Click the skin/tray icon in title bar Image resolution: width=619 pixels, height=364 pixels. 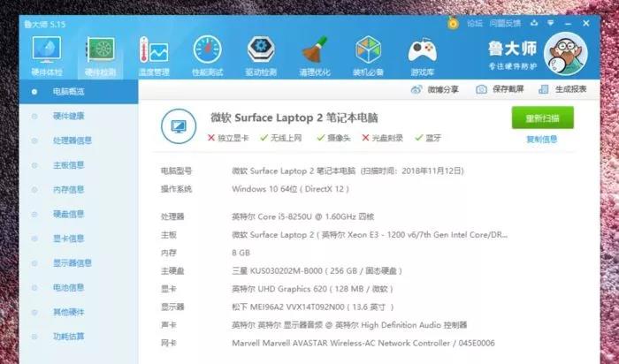point(534,23)
